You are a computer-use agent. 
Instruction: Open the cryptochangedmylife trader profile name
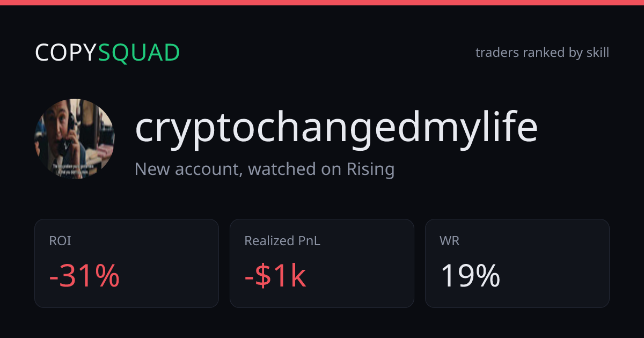coord(336,129)
